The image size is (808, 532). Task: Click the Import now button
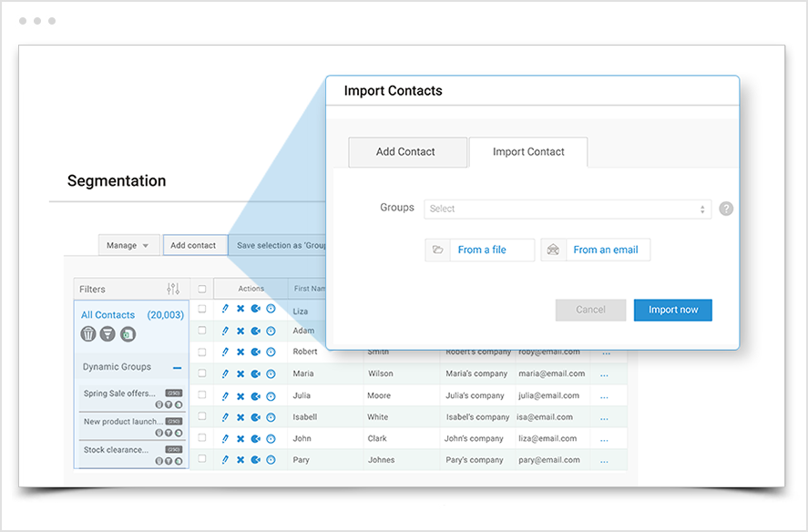click(673, 310)
